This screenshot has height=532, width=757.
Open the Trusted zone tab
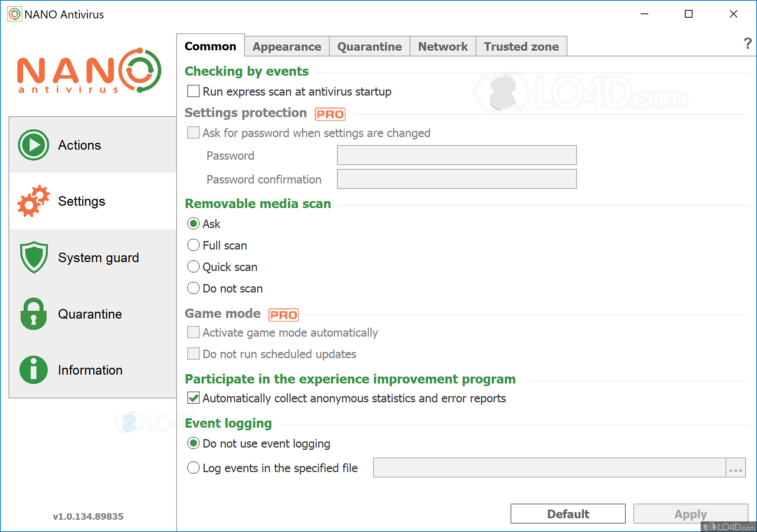521,46
